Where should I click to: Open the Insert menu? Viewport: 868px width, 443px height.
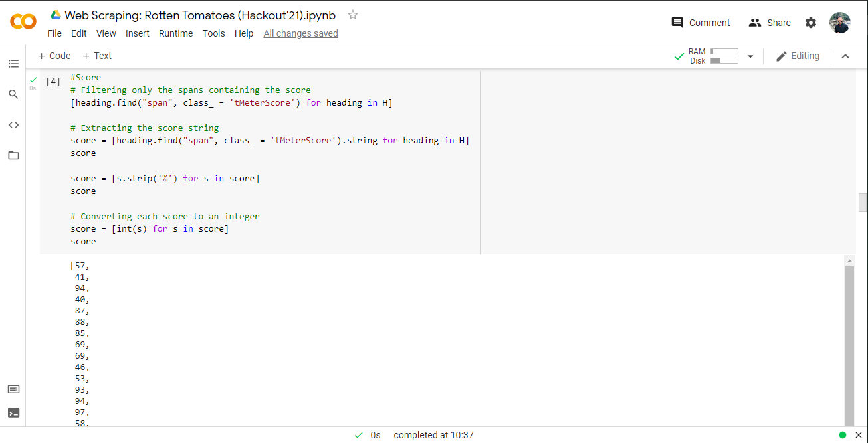138,33
